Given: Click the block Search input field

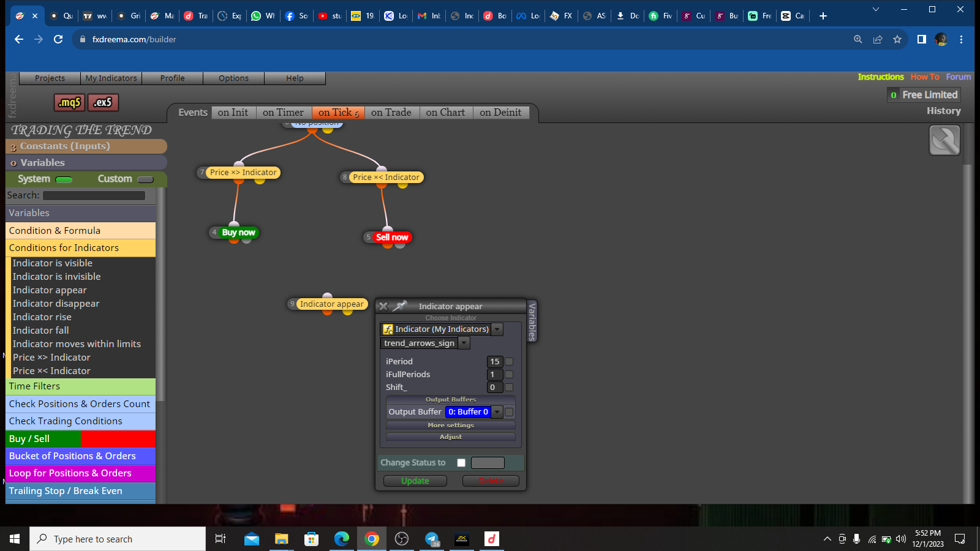Looking at the screenshot, I should pos(94,195).
